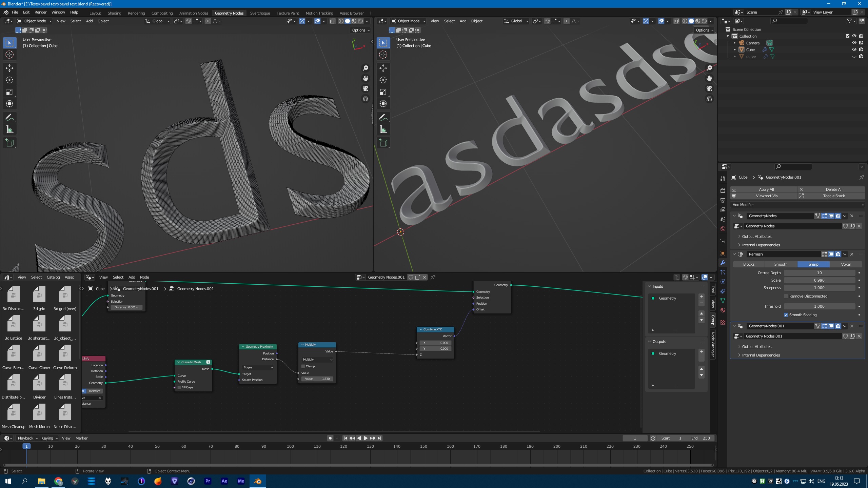The width and height of the screenshot is (868, 488).
Task: Click the Octree Depth value field
Action: coord(819,273)
